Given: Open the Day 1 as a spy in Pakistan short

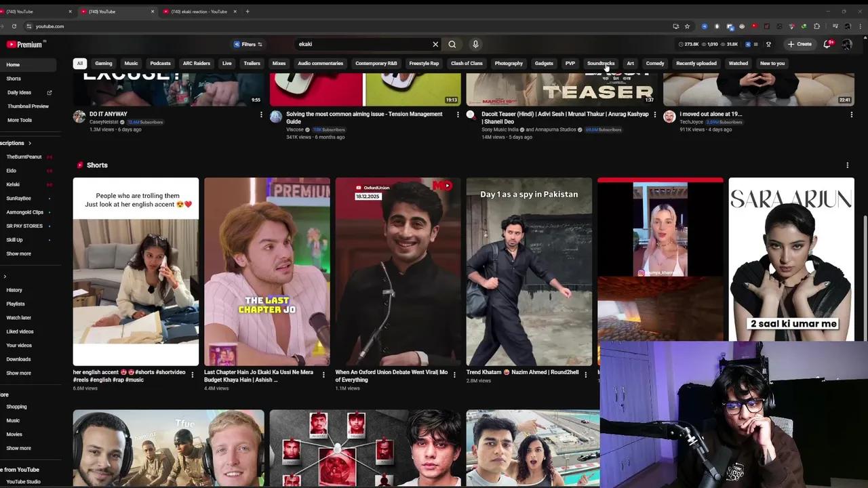Looking at the screenshot, I should pos(529,271).
